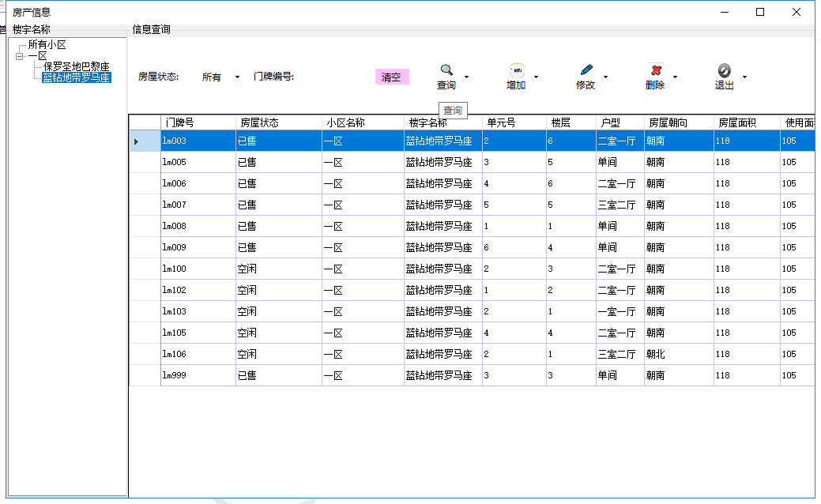821x504 pixels.
Task: Click the 退出 exit icon
Action: pos(725,70)
